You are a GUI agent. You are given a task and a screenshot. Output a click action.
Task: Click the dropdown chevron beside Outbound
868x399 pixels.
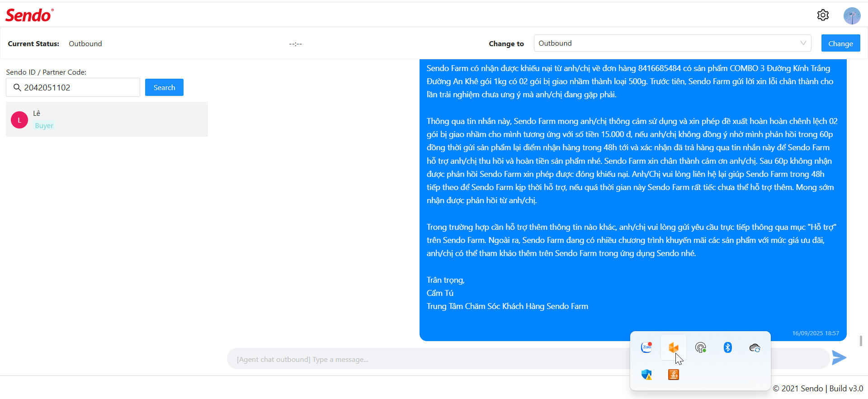[x=803, y=43]
